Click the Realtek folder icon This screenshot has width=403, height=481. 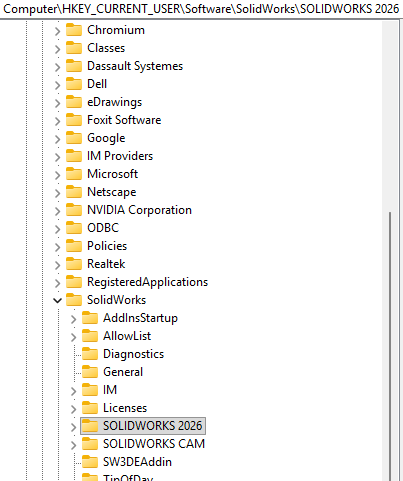[x=74, y=264]
